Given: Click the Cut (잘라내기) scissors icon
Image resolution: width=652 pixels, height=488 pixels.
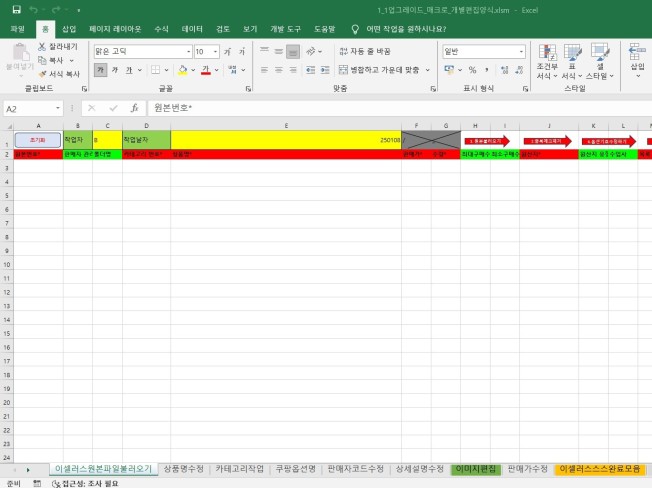Looking at the screenshot, I should [42, 46].
